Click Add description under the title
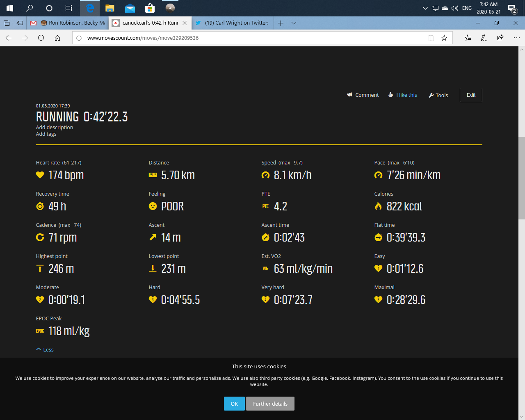Image resolution: width=525 pixels, height=420 pixels. (x=55, y=128)
